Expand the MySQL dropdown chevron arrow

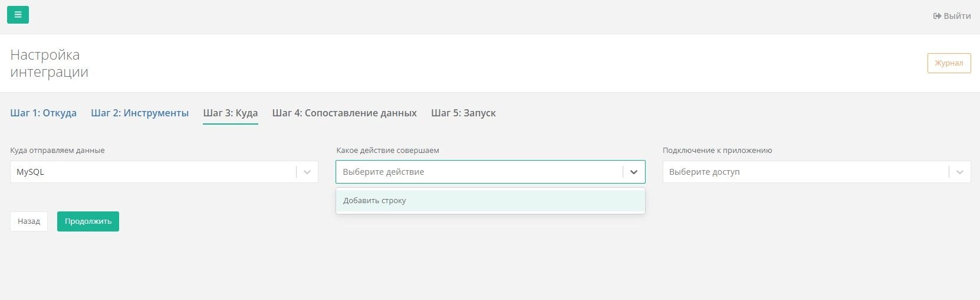tap(307, 172)
